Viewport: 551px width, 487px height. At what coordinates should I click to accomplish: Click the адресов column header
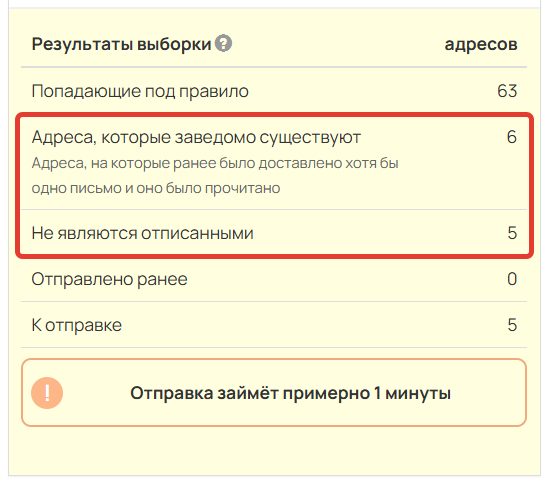pos(481,44)
